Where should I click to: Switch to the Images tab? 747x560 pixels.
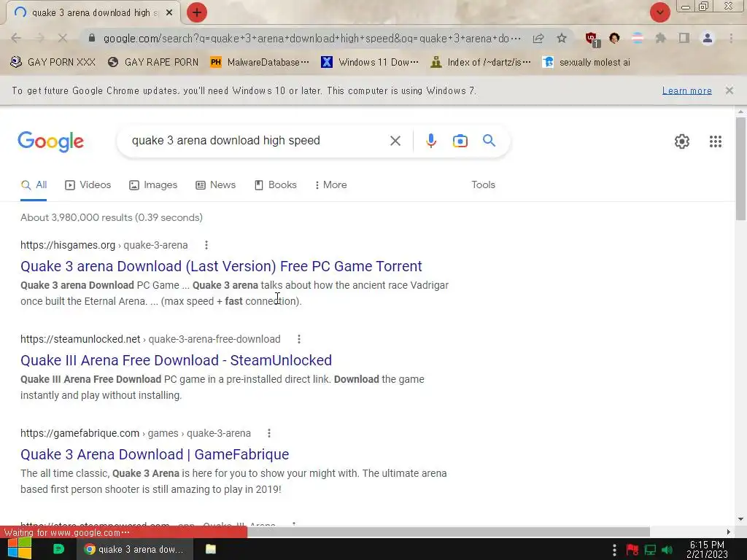pyautogui.click(x=153, y=184)
